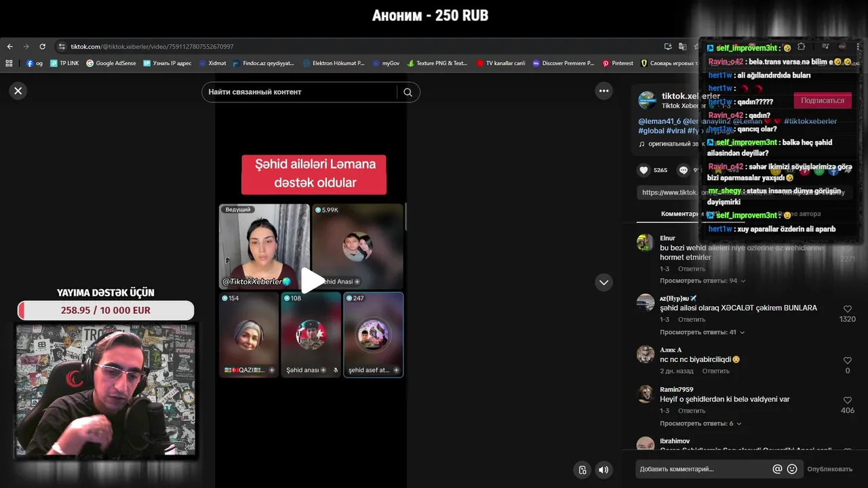Screen dimensions: 868x488
Task: Click the search magnifier icon
Action: point(408,92)
